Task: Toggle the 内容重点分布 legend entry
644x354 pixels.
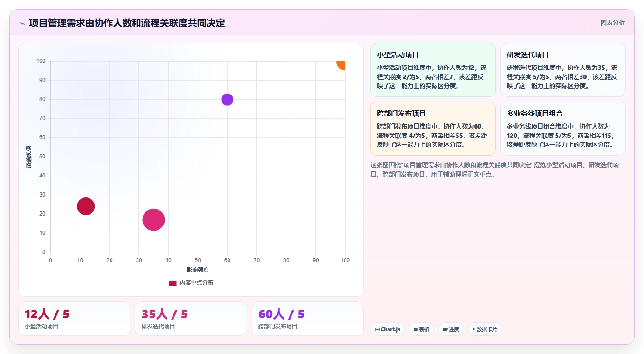Action: pyautogui.click(x=191, y=283)
